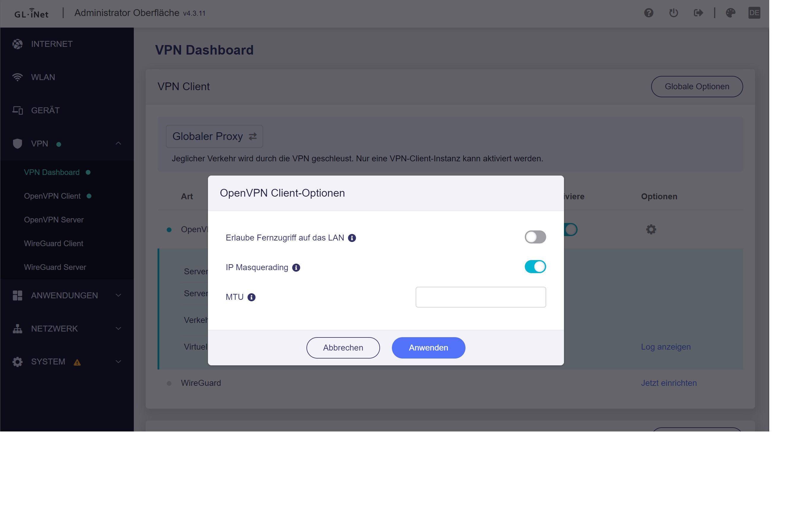
Task: Click info icon next to MTU
Action: [x=251, y=297]
